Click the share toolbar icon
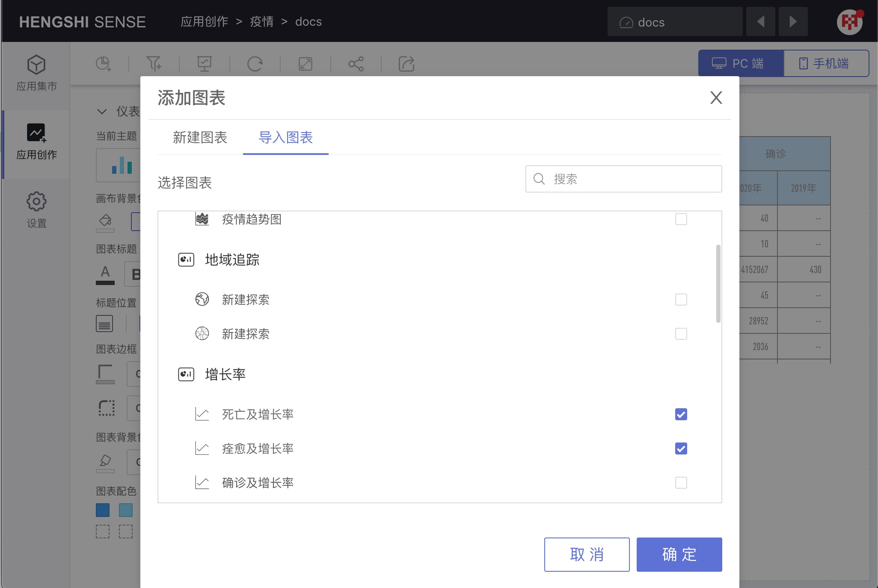Screen dimensions: 878x588 356,64
